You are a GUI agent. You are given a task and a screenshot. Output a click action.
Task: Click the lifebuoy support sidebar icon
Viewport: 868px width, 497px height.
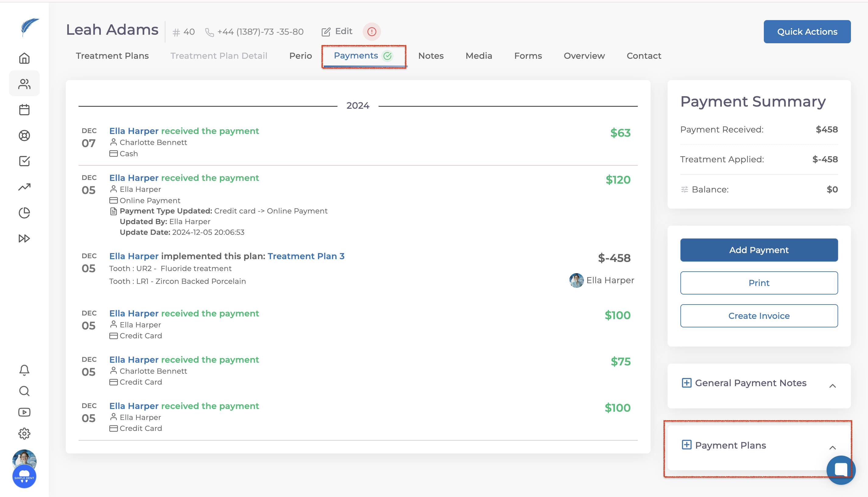24,136
